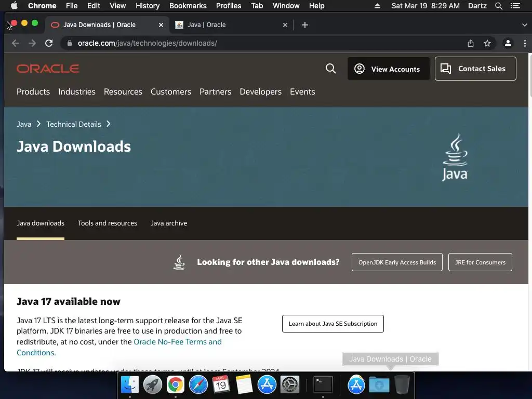Image resolution: width=532 pixels, height=399 pixels.
Task: Click the Java breadcrumb link
Action: tap(24, 124)
